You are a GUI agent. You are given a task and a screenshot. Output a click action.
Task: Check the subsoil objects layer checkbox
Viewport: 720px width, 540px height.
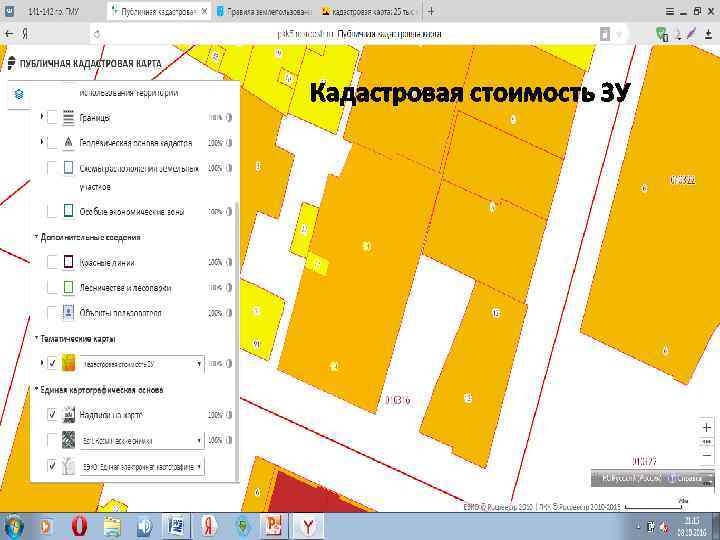(x=52, y=313)
